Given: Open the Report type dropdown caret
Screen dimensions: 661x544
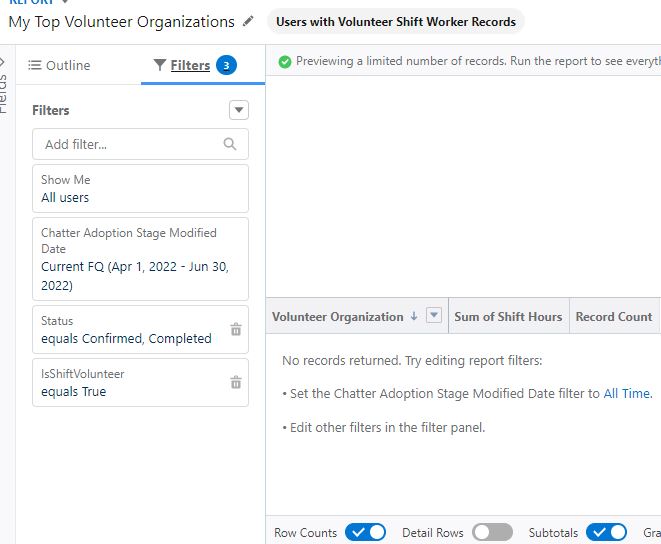Looking at the screenshot, I should (66, 2).
